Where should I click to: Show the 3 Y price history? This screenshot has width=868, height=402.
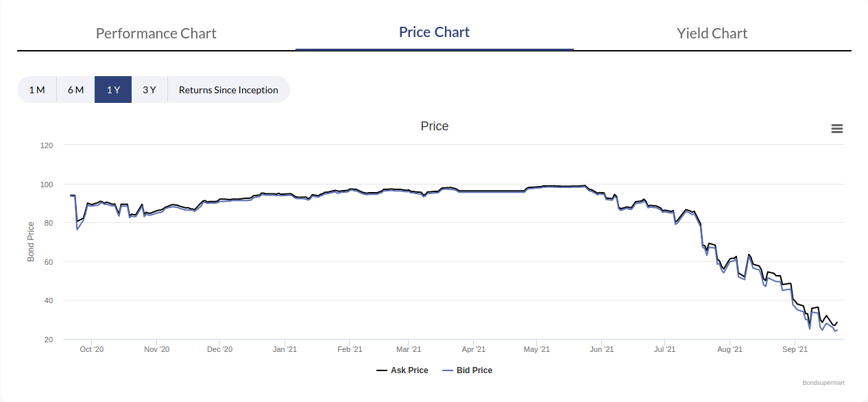[x=149, y=90]
